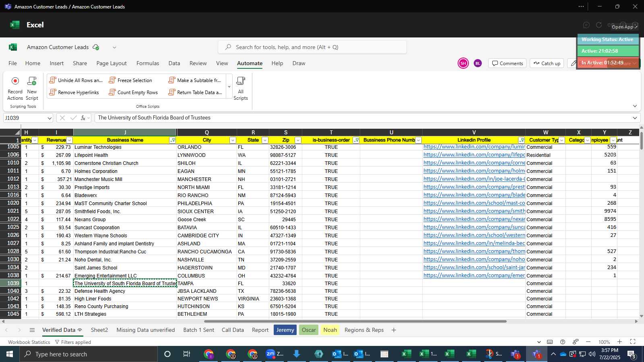
Task: Run Count Empty Rows script
Action: point(134,93)
